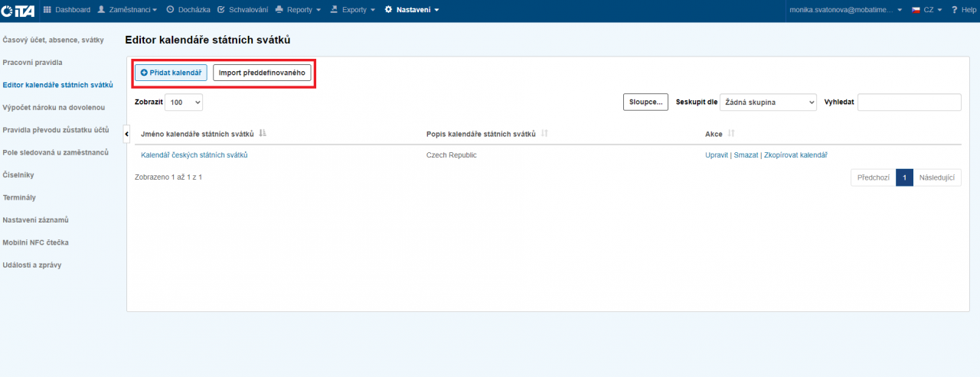The image size is (980, 377).
Task: Click sort icon next to Jméno kalendáře column
Action: point(263,134)
